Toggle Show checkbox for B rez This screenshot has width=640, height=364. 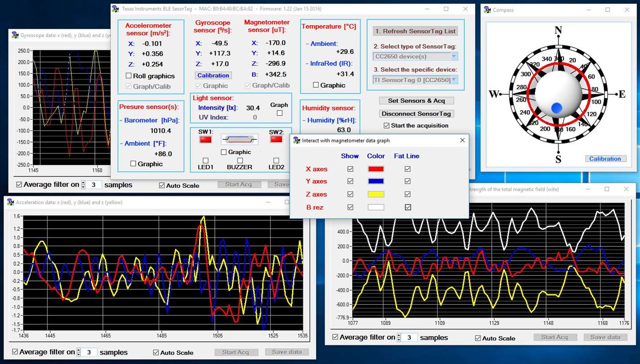(350, 207)
